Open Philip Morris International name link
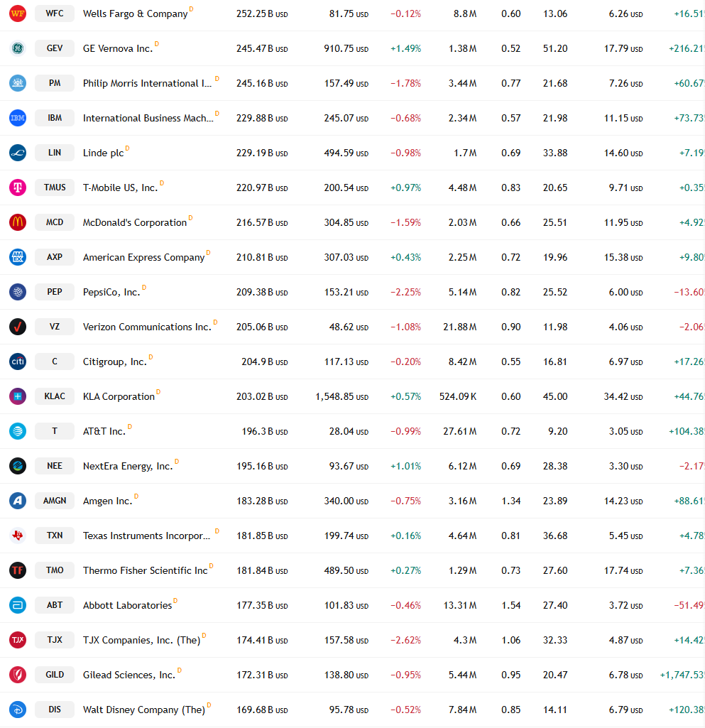 click(147, 84)
